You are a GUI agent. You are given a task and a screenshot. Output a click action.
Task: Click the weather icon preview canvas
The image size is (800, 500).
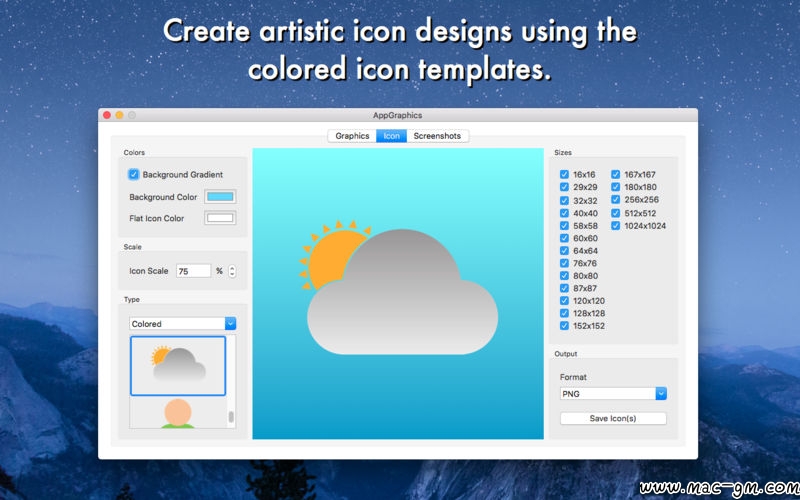[x=398, y=293]
